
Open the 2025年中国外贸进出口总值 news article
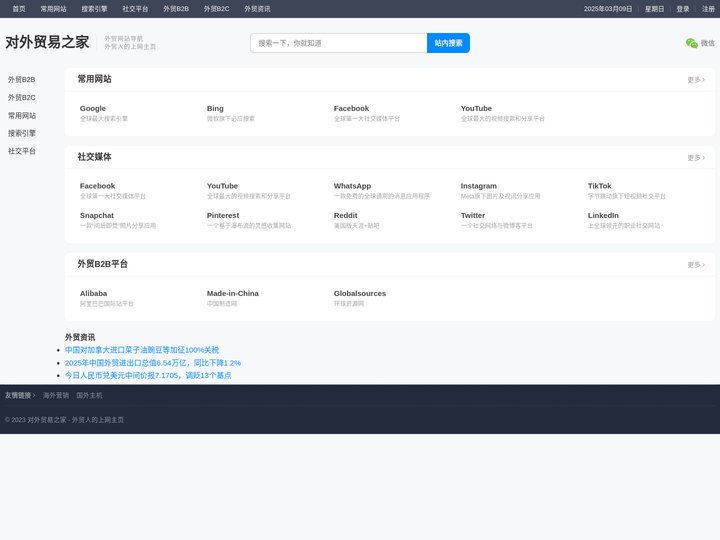[153, 363]
